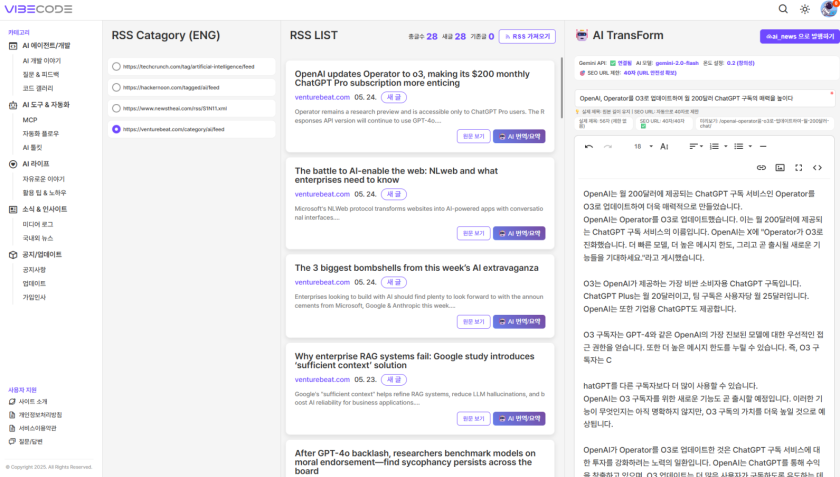
Task: Click the article title input field
Action: tap(704, 98)
